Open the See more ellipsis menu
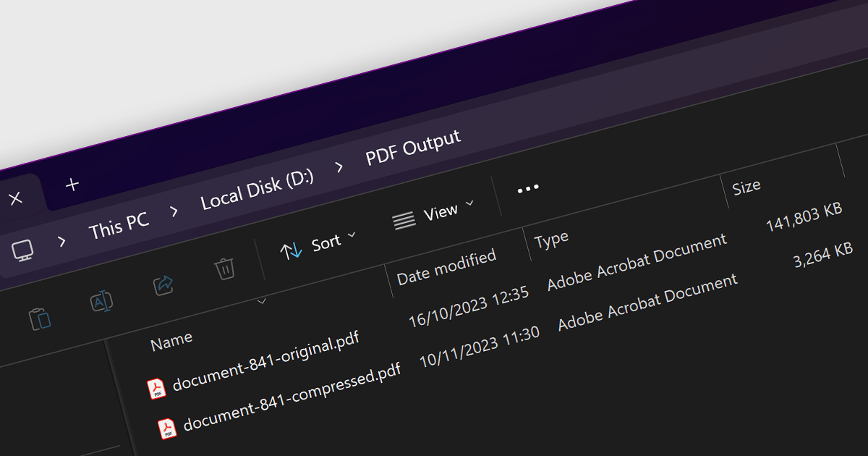Viewport: 868px width, 456px height. click(x=528, y=189)
